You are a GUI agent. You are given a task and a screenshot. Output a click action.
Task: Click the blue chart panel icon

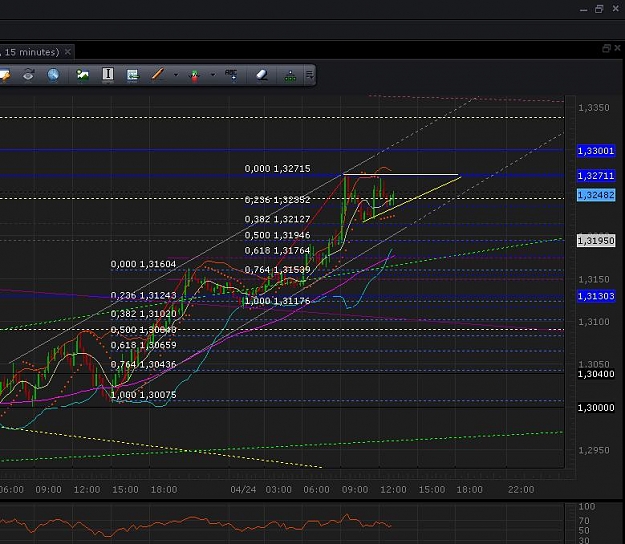(132, 75)
